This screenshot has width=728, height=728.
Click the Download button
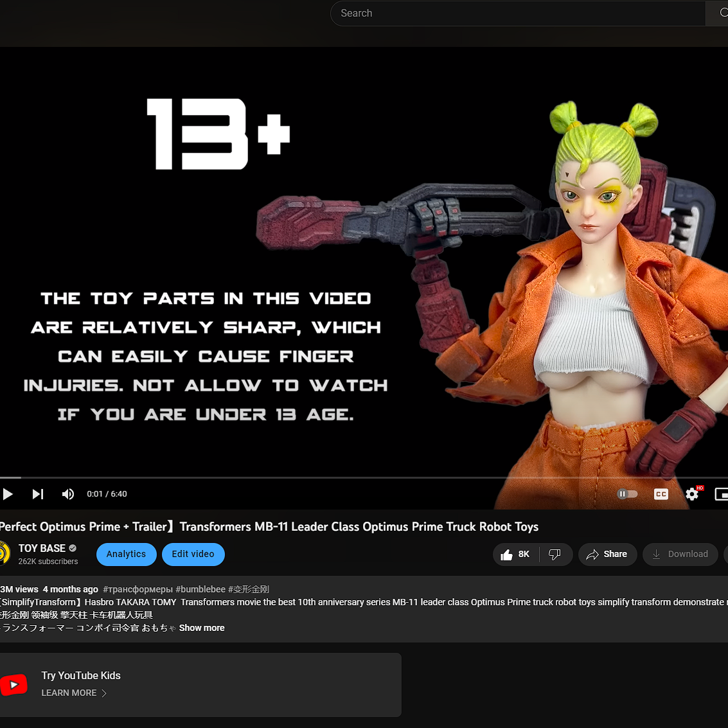(x=680, y=555)
